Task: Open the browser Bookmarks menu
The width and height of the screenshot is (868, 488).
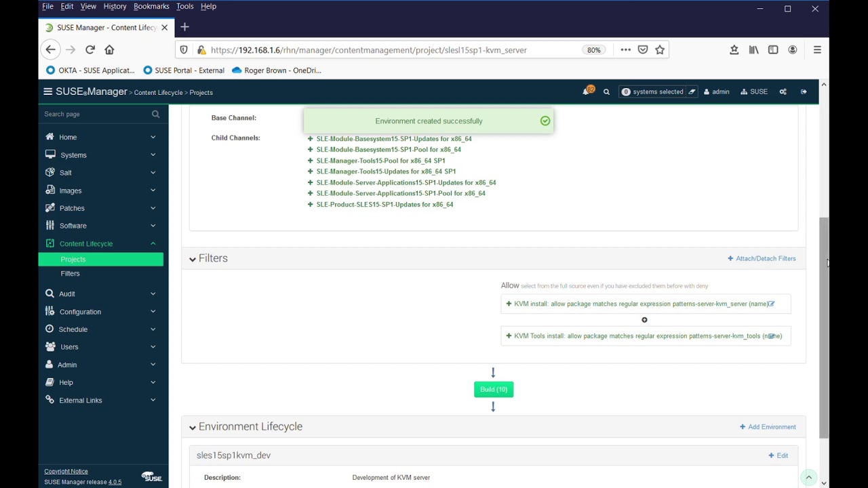Action: pyautogui.click(x=151, y=6)
